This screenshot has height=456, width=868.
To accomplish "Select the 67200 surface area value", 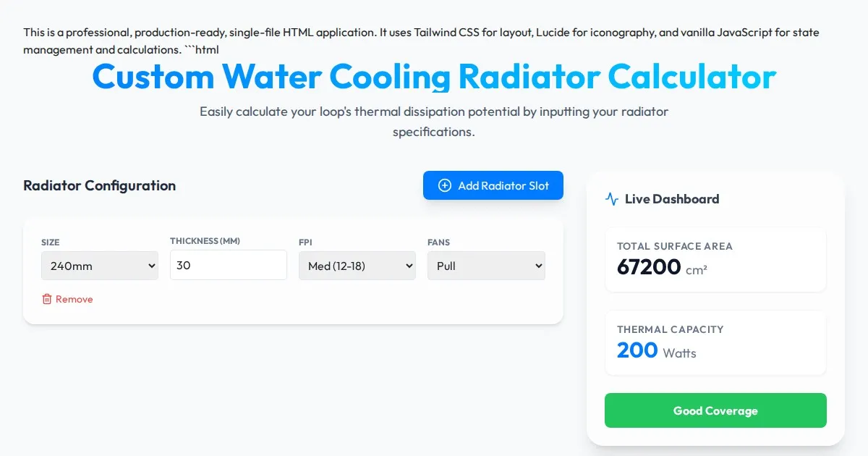I will click(x=649, y=267).
